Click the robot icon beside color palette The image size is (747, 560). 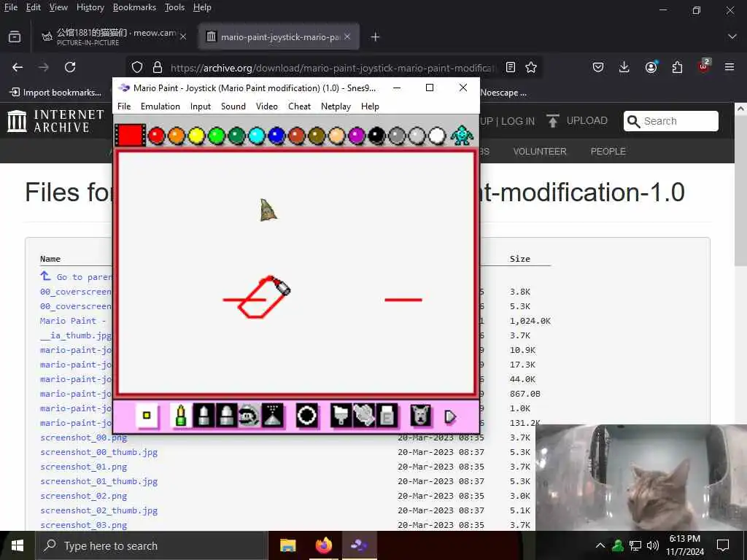coord(462,135)
